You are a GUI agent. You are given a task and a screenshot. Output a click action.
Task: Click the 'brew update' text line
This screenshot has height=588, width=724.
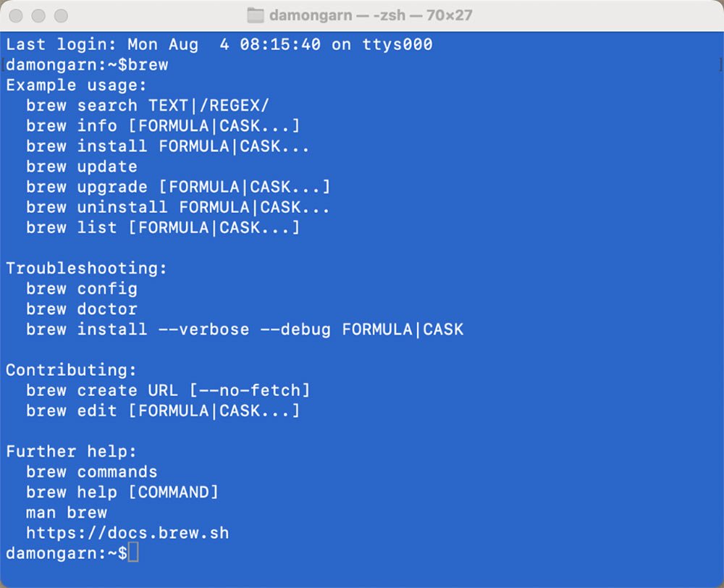coord(81,167)
